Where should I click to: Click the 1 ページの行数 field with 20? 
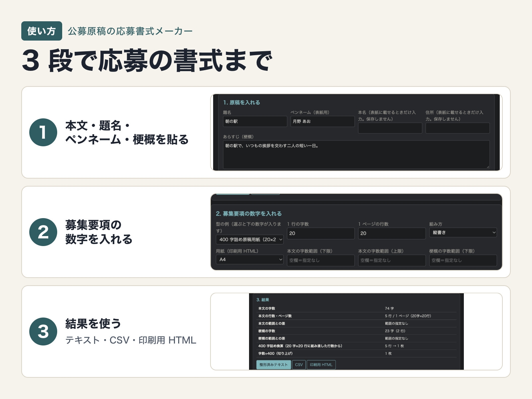click(392, 233)
